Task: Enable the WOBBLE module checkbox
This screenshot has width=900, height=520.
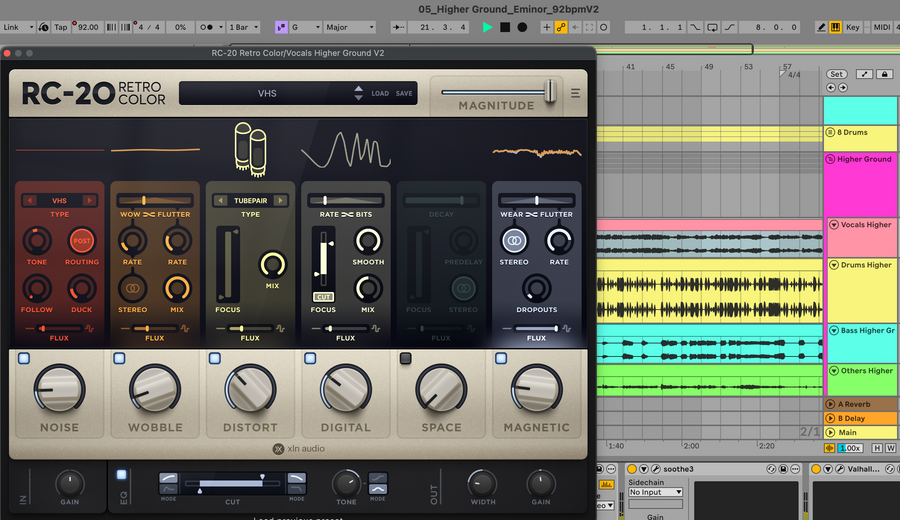Action: point(119,358)
